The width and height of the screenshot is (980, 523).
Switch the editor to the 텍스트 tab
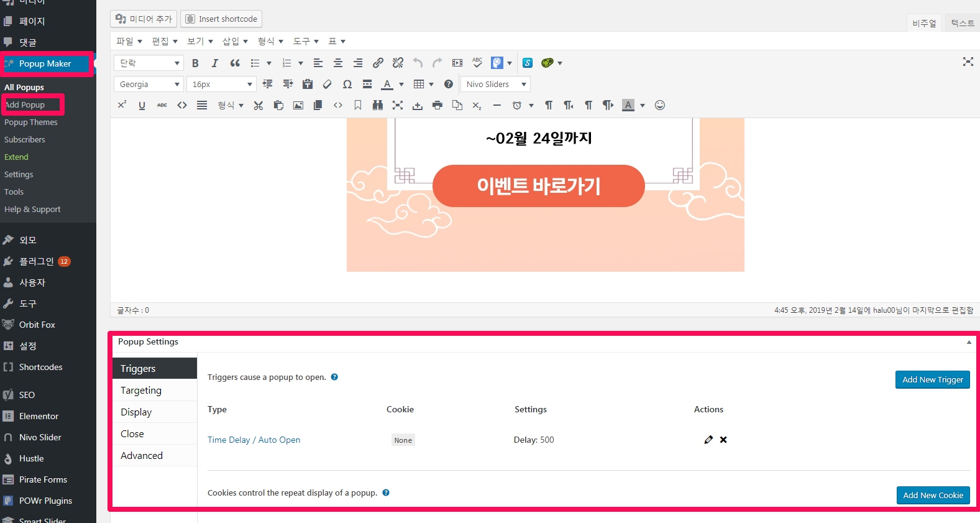pyautogui.click(x=962, y=23)
